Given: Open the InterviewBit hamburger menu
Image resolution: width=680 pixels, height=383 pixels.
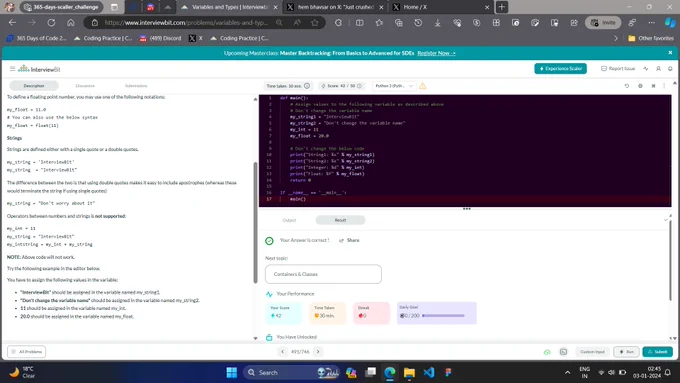Looking at the screenshot, I should point(12,69).
